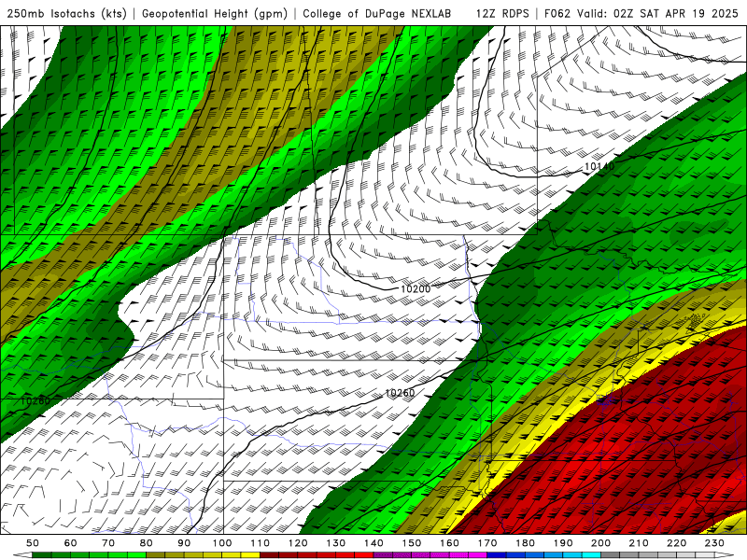Click the 10140 height contour label
747x560 pixels.
pyautogui.click(x=599, y=167)
